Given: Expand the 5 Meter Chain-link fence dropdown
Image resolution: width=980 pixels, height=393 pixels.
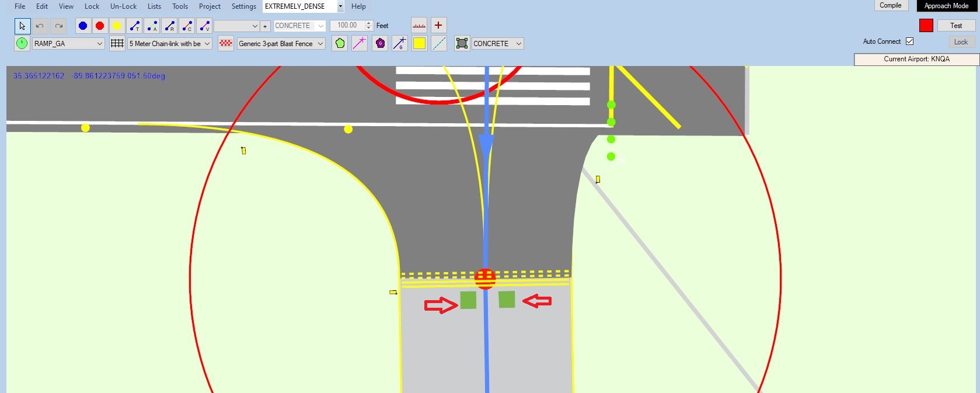Looking at the screenshot, I should [x=169, y=44].
